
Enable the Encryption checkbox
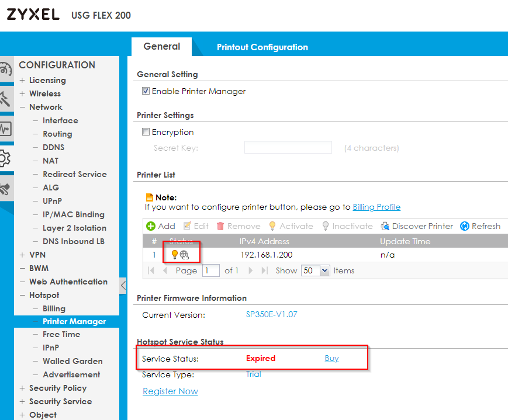tap(146, 132)
